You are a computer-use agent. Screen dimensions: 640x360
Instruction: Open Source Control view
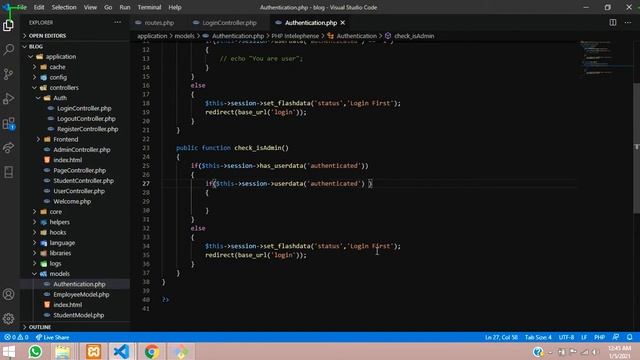pos(9,74)
